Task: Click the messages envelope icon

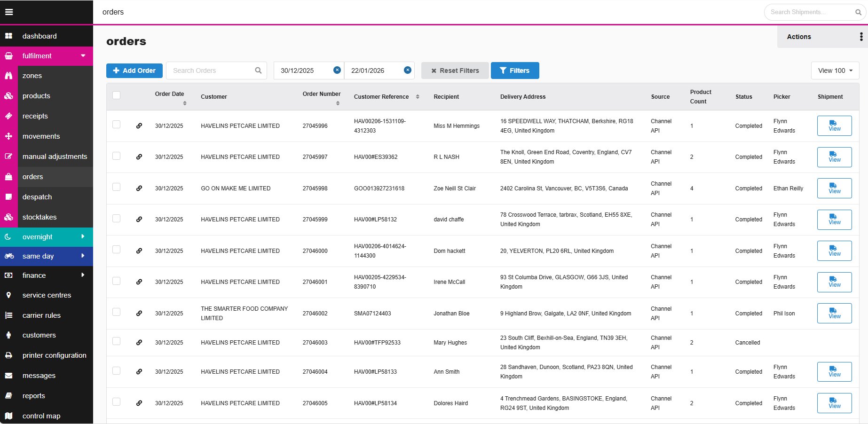Action: tap(8, 376)
